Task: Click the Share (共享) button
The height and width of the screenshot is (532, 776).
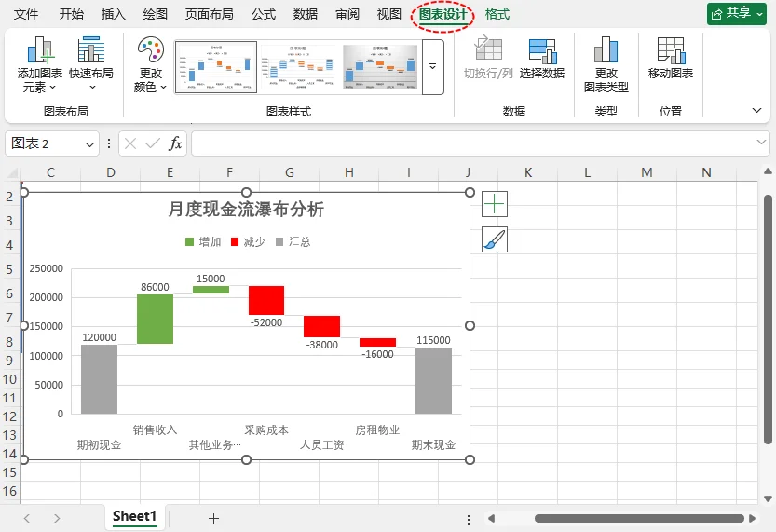Action: (736, 14)
